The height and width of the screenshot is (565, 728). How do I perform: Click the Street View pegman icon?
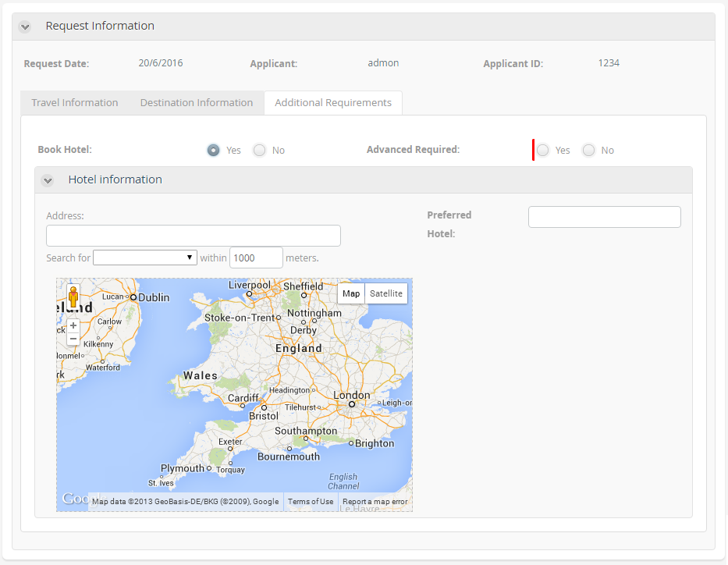(x=73, y=296)
